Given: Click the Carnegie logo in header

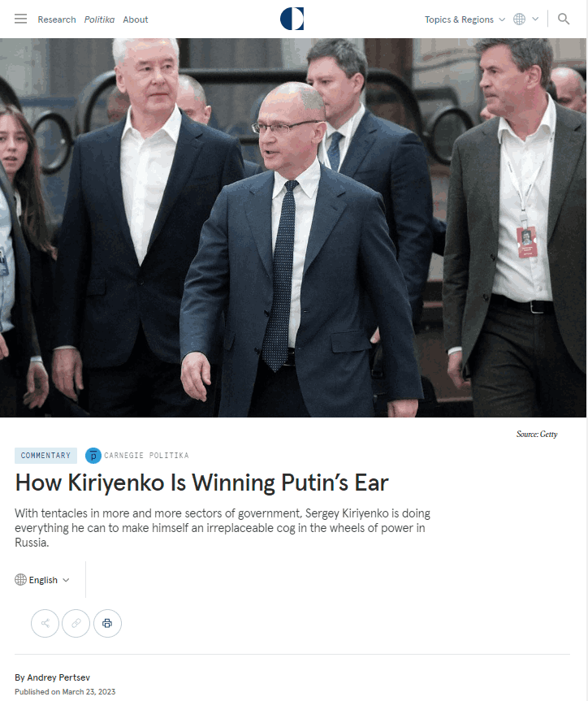Looking at the screenshot, I should coord(292,19).
